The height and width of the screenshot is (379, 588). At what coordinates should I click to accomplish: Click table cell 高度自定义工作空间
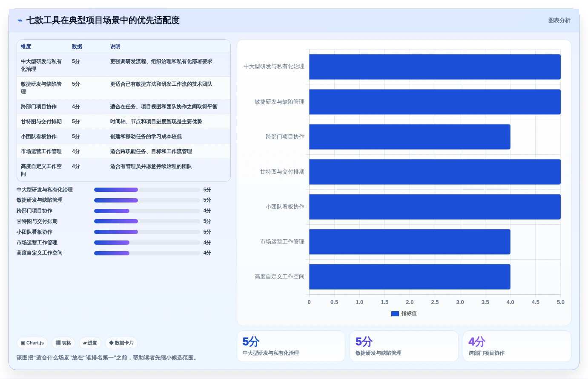click(41, 170)
